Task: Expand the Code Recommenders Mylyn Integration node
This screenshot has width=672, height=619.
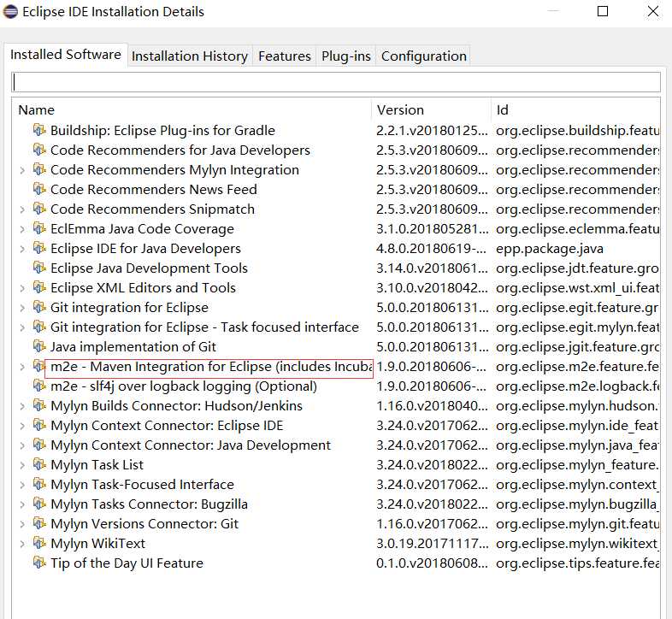Action: [x=22, y=170]
